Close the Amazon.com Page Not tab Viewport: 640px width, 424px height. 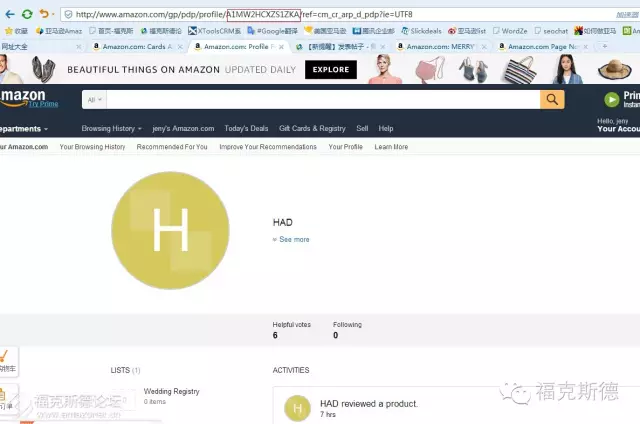coord(586,47)
